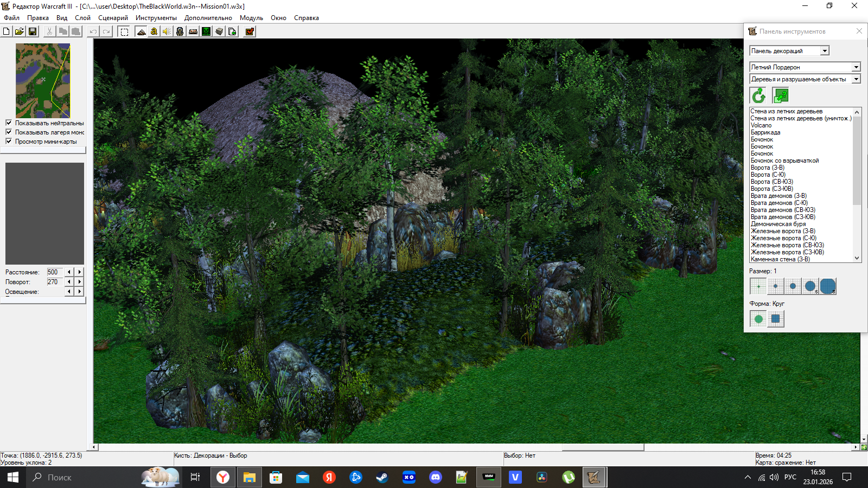Open the Import manager icon
The height and width of the screenshot is (488, 868).
(x=232, y=31)
